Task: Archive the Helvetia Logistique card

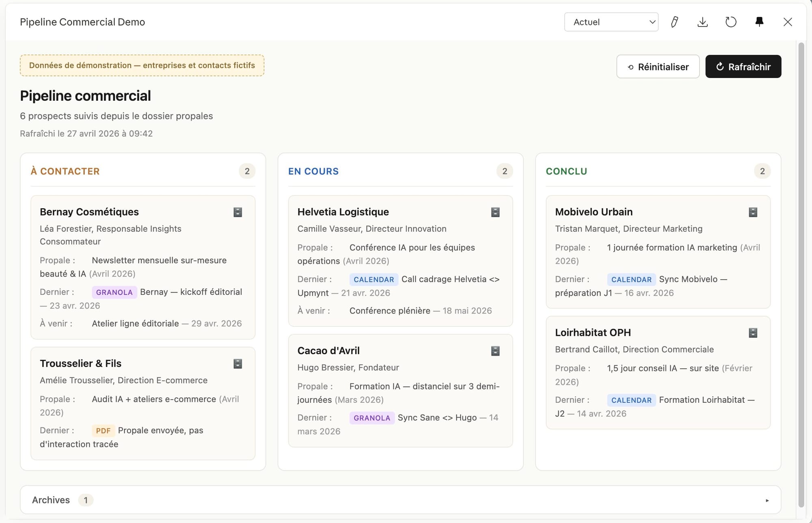Action: 495,212
